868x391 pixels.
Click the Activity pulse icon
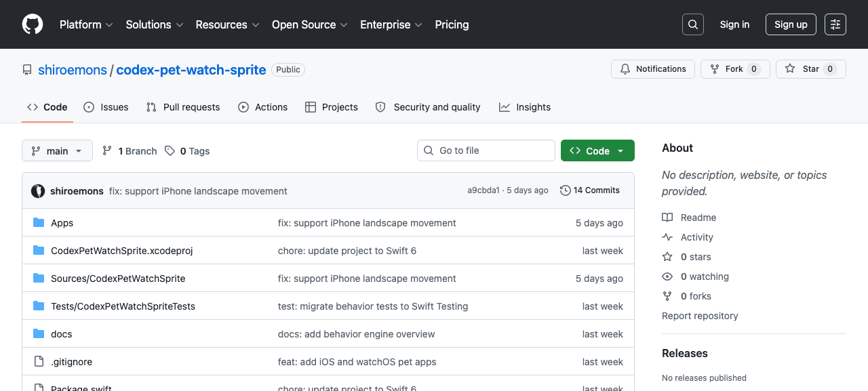pyautogui.click(x=667, y=237)
